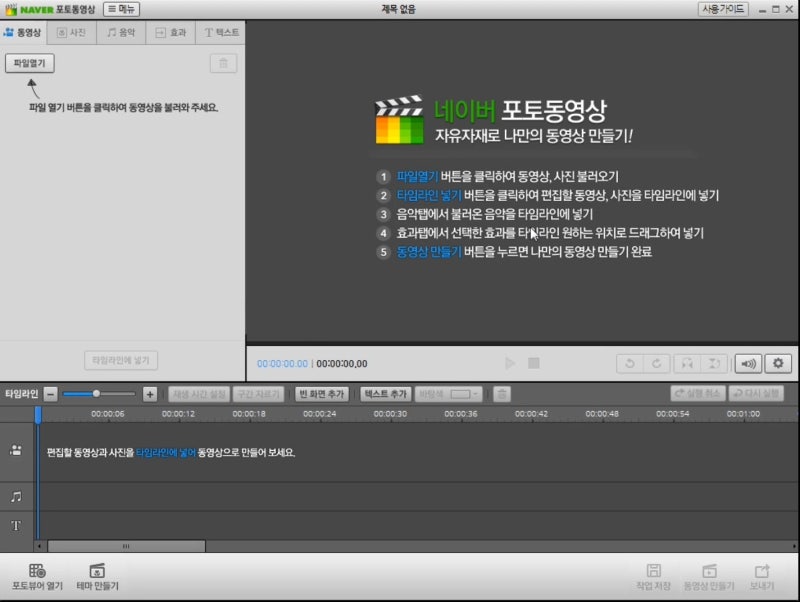This screenshot has width=800, height=602.
Task: Open the 메뉴 menu in title bar
Action: (x=121, y=9)
